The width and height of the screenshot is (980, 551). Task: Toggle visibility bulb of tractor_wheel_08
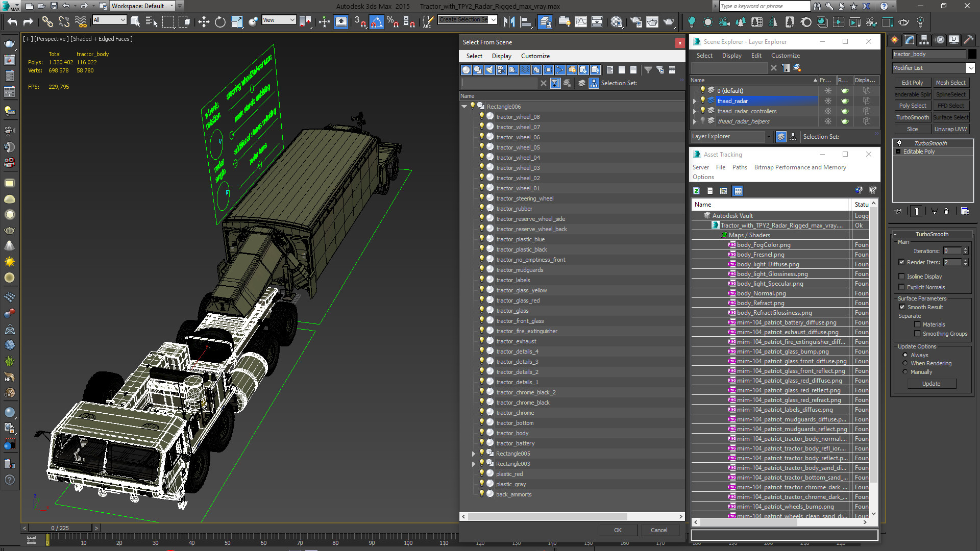481,116
